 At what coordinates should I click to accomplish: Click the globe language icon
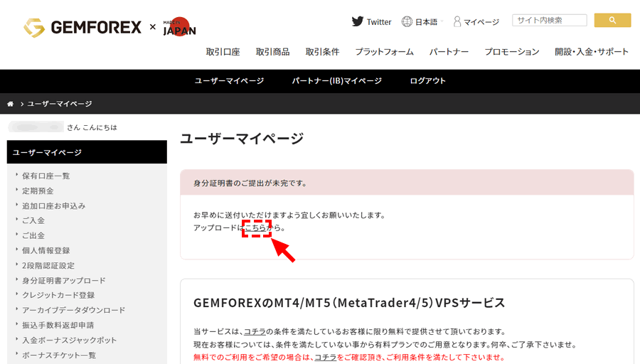click(407, 21)
